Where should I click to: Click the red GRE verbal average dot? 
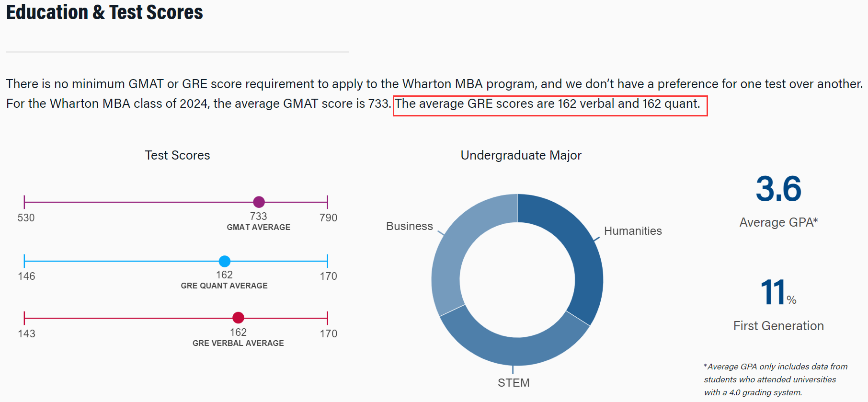[238, 318]
